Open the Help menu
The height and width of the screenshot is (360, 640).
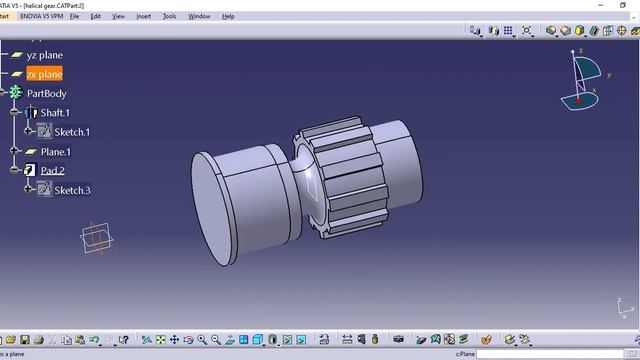click(228, 16)
